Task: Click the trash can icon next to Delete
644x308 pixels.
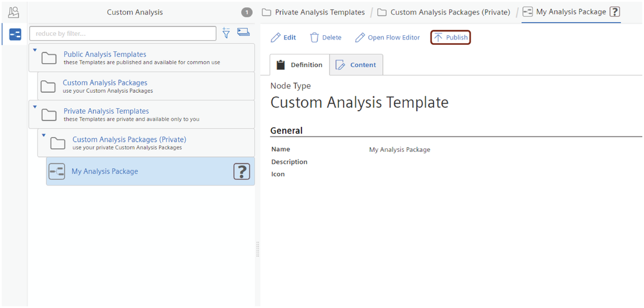Action: coord(314,38)
